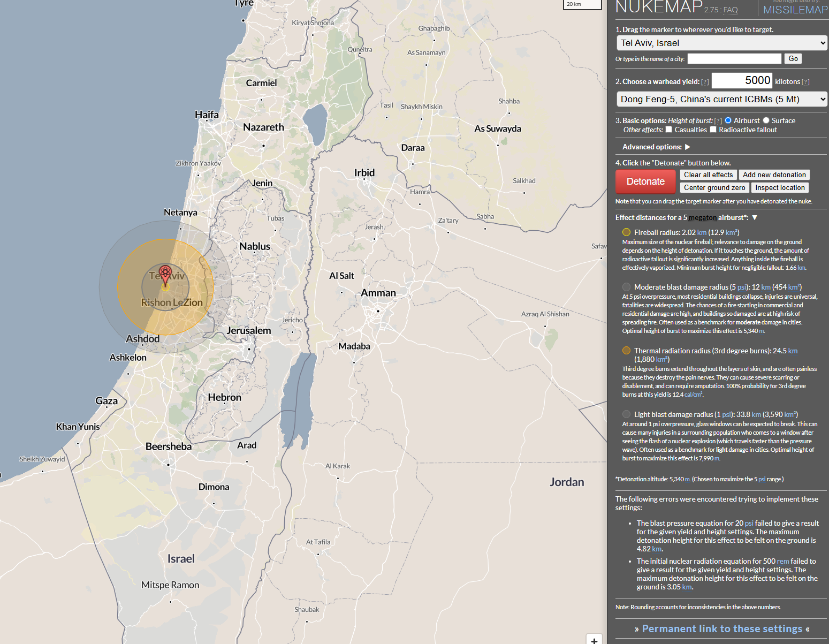Viewport: 829px width, 644px height.
Task: Click the warhead yield field showing 5000
Action: tap(742, 80)
